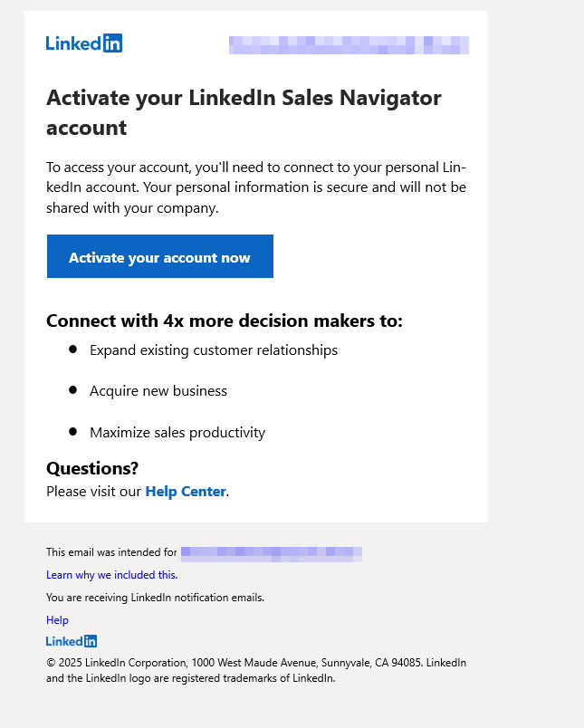Click the bullet beside Expand existing customer relationships
Screen dimensions: 584x728
[x=72, y=350]
